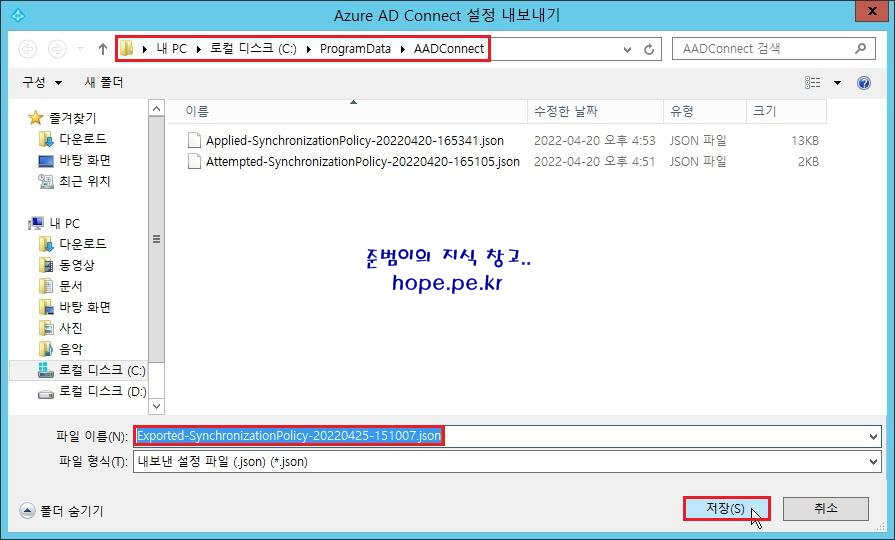Screen dimensions: 895x540
Task: Select Attempted-SynchronizationPolicy-20220420-165105.json file
Action: [362, 162]
